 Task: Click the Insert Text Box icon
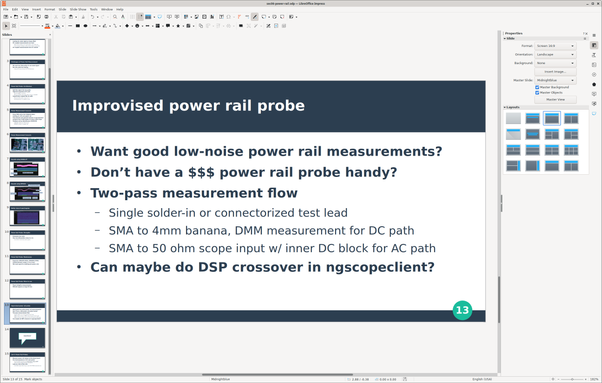click(x=221, y=17)
